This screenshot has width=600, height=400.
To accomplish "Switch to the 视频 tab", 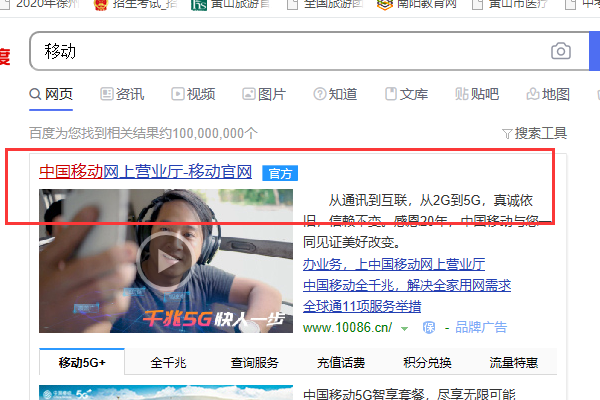I will (193, 94).
